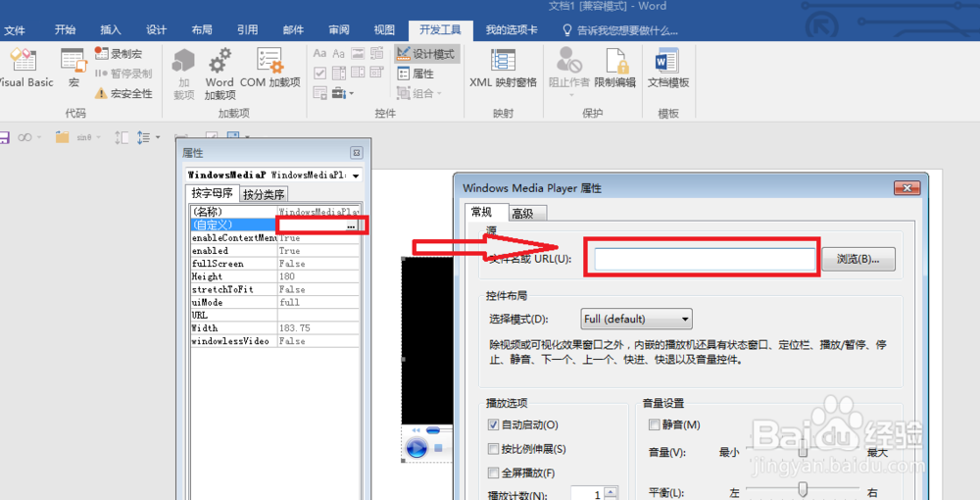Insert a check box content control
Screen dimensions: 980x500
pyautogui.click(x=320, y=74)
